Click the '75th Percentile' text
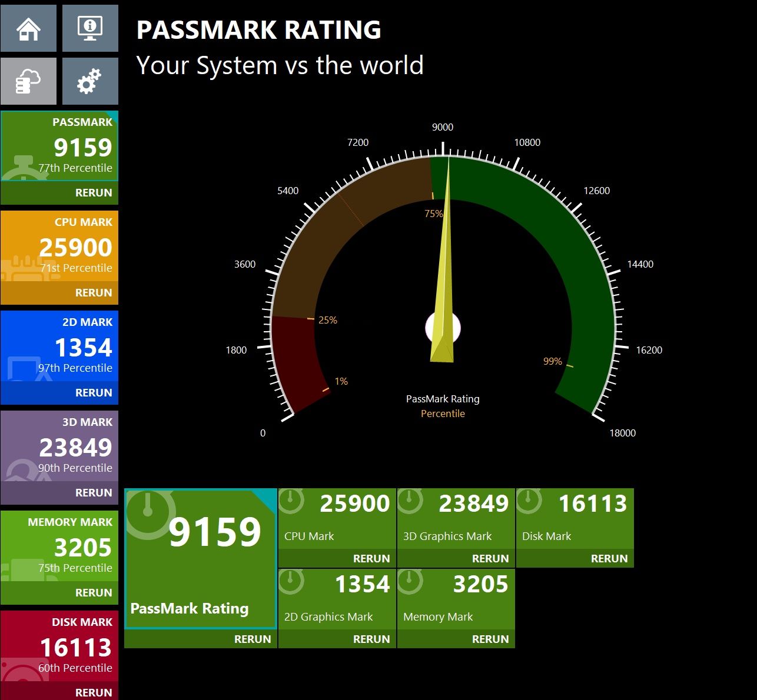Image resolution: width=757 pixels, height=700 pixels. tap(75, 568)
